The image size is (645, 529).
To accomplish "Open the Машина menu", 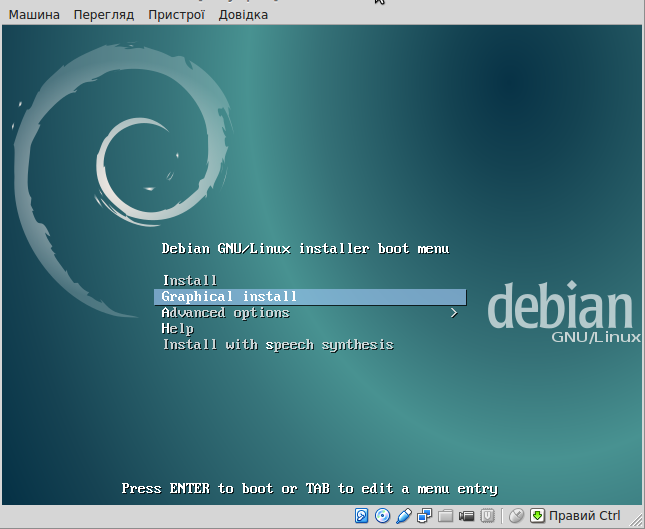I will coord(34,15).
